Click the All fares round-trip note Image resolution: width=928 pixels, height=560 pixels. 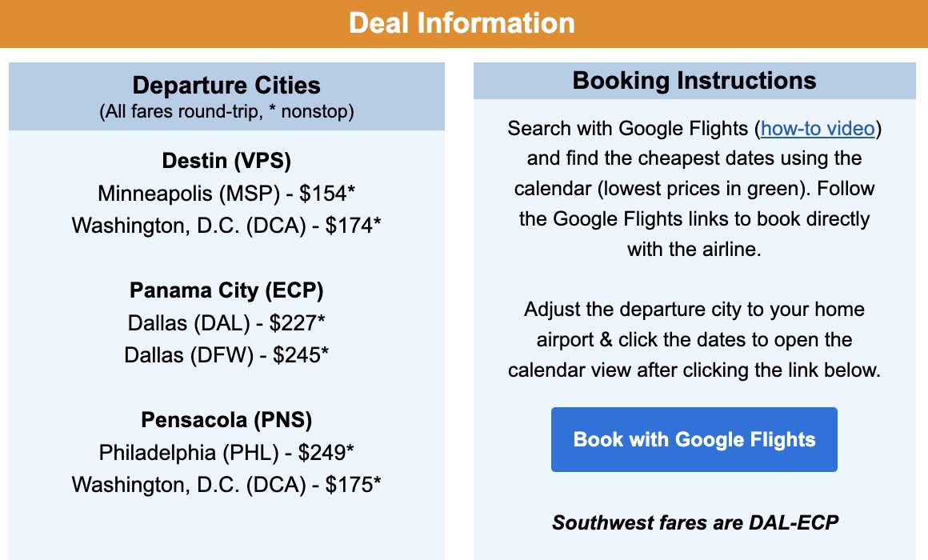[226, 111]
